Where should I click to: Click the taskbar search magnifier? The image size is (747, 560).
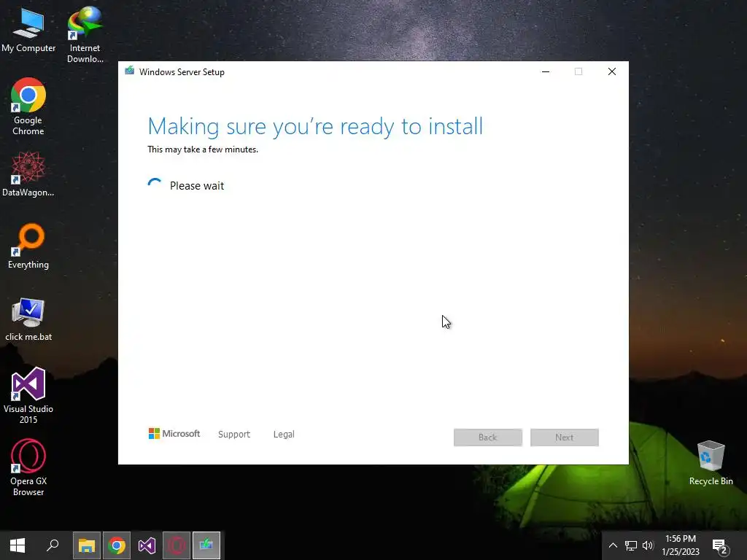click(53, 545)
